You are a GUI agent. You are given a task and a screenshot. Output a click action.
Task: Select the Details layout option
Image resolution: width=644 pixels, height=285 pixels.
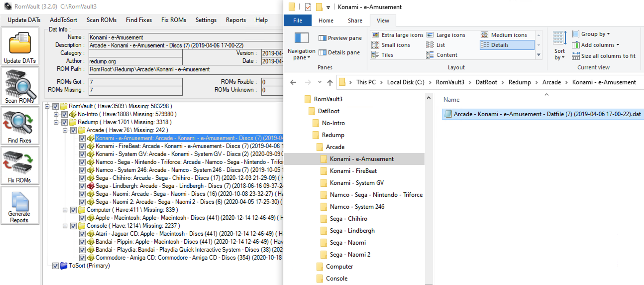[507, 45]
